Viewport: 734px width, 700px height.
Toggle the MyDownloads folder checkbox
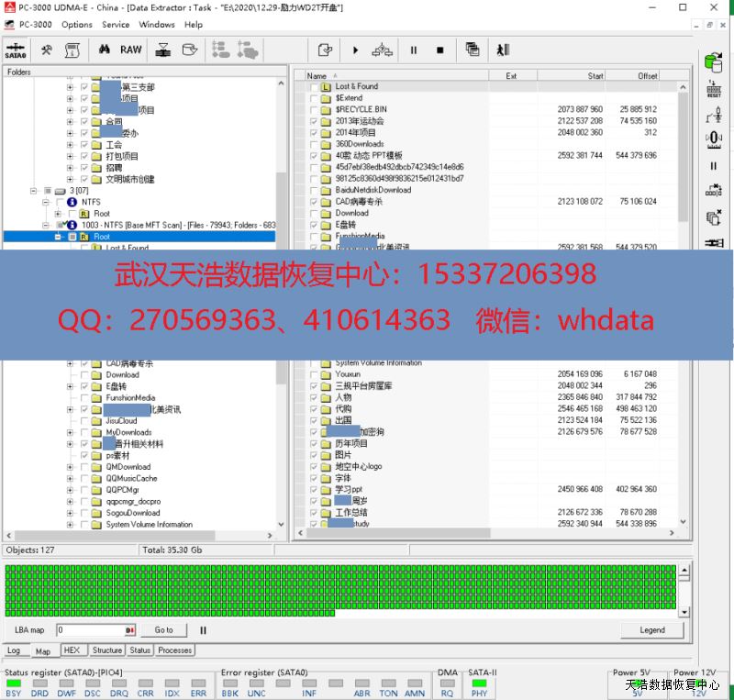pos(84,432)
